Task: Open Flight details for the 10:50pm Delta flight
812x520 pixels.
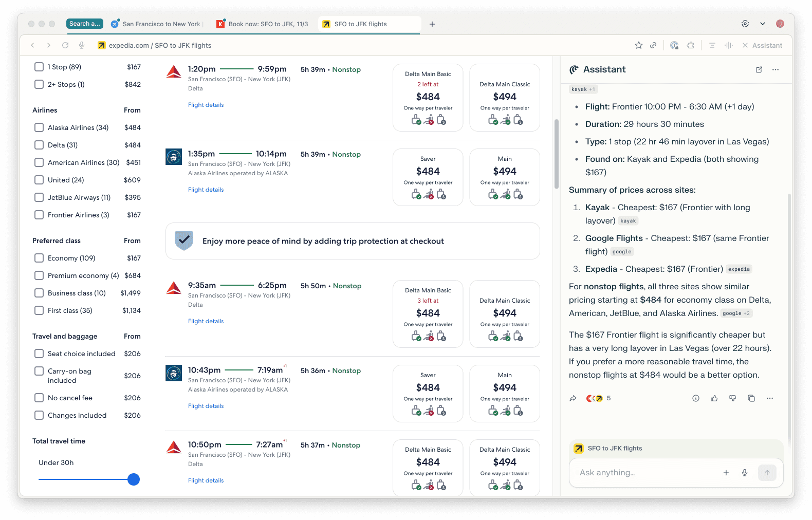Action: coord(206,480)
